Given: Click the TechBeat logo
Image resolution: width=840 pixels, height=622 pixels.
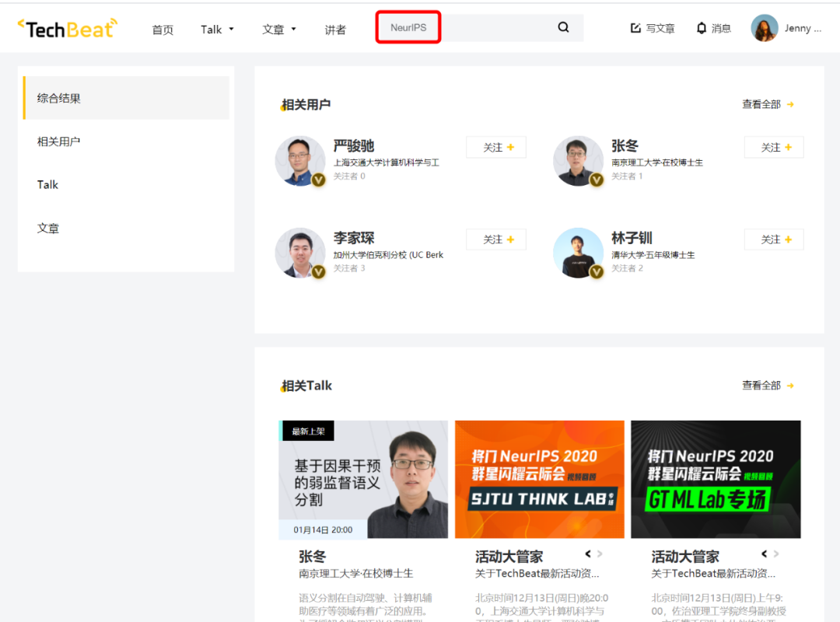Looking at the screenshot, I should [x=68, y=29].
